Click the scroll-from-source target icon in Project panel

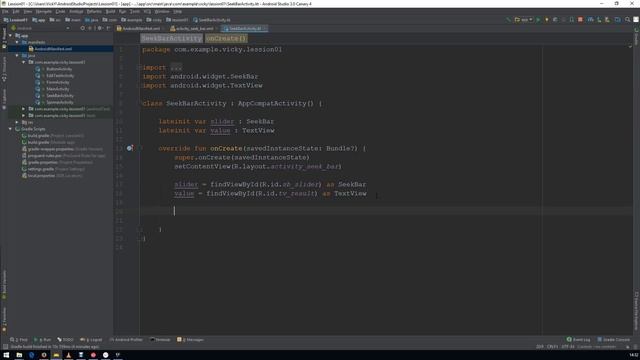click(x=82, y=28)
